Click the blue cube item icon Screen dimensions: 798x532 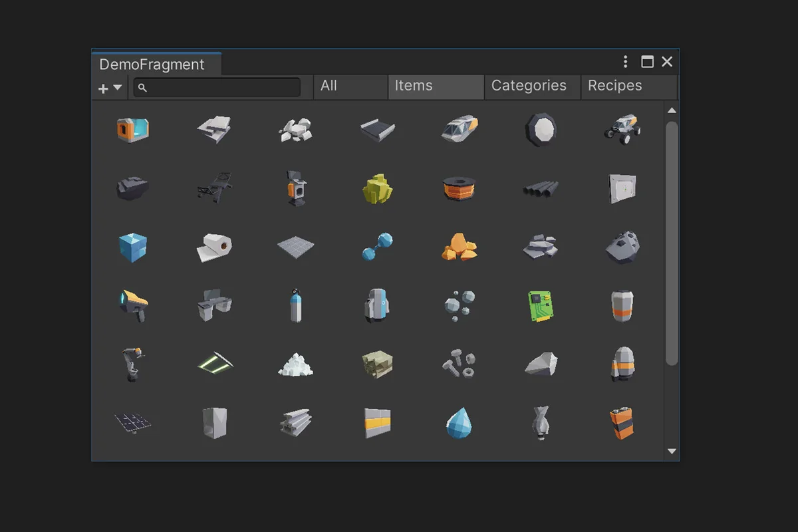[132, 247]
